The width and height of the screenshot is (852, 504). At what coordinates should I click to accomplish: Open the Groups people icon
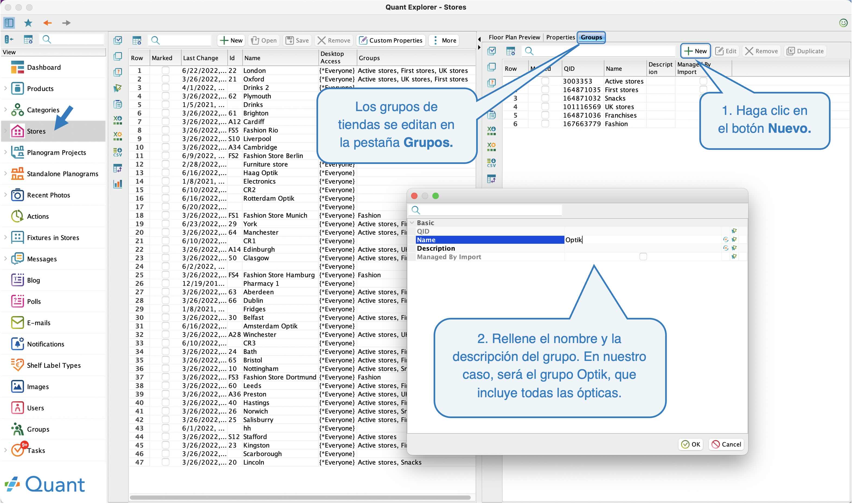coord(17,429)
